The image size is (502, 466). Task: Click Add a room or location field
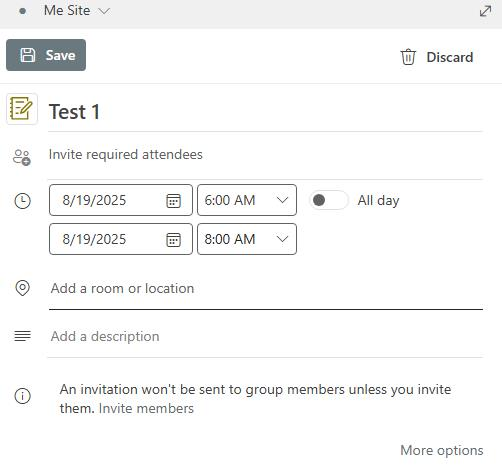click(266, 289)
